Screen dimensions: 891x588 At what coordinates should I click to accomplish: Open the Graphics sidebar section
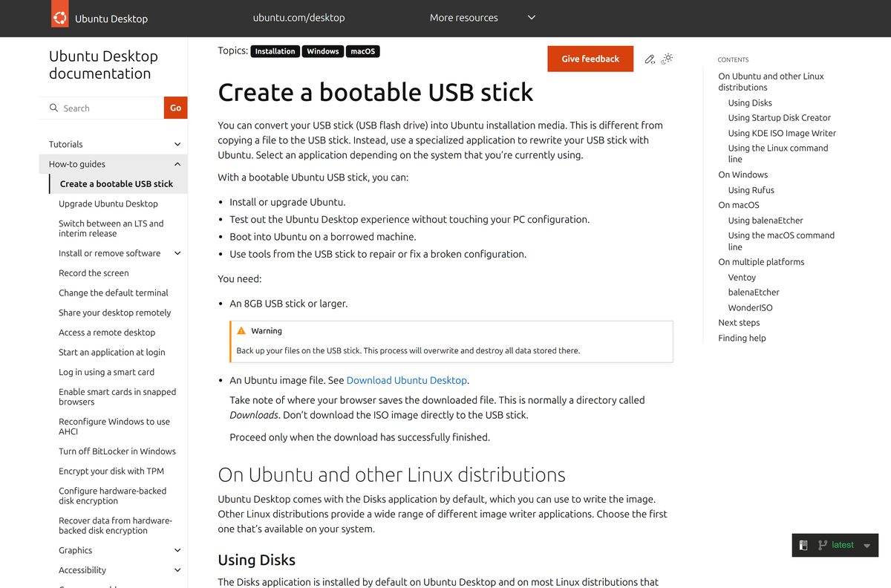[x=76, y=550]
